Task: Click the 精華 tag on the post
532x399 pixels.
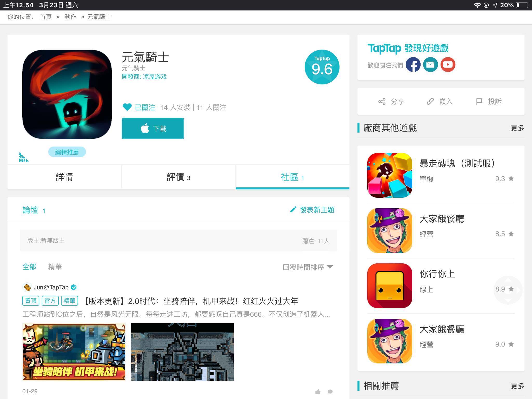Action: 70,301
